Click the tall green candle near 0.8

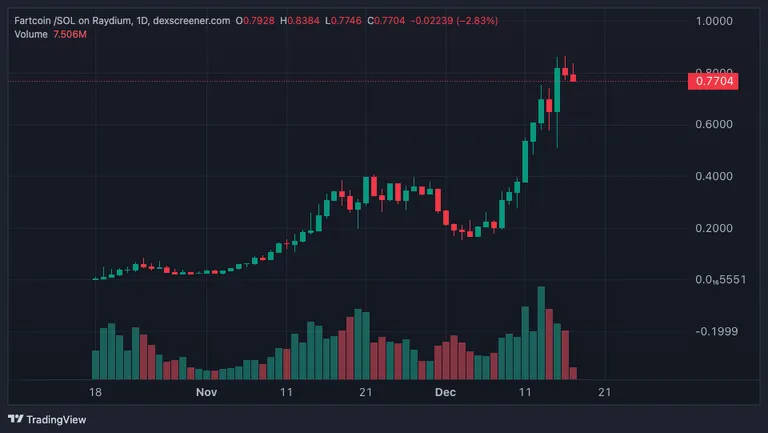coord(557,90)
